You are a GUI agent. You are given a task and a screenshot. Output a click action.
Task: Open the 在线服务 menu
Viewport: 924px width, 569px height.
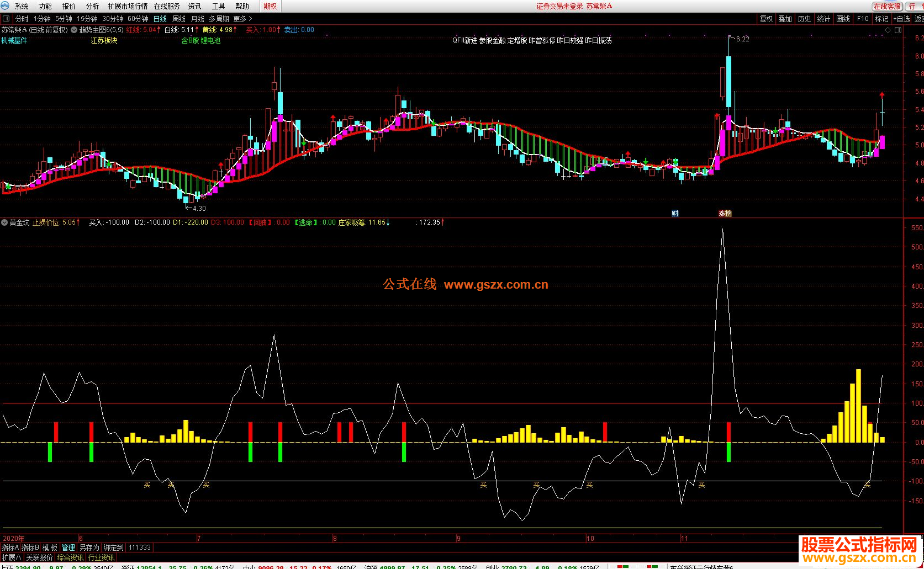[167, 6]
